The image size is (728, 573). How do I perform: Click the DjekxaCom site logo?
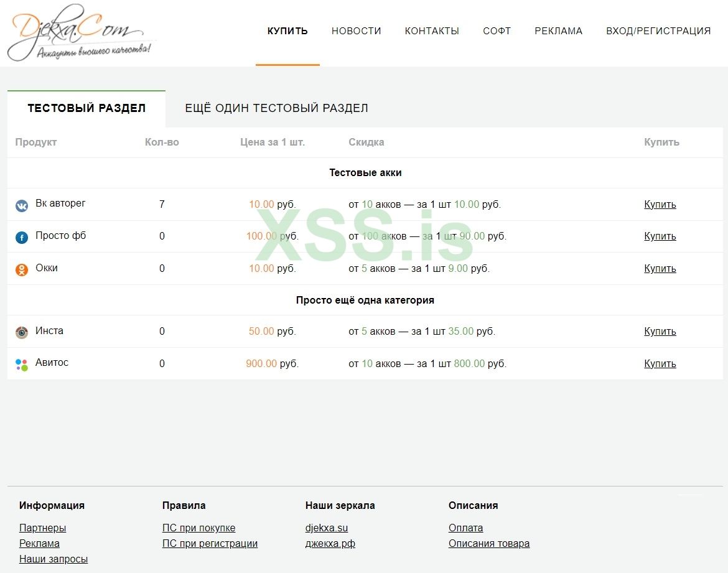pos(82,32)
